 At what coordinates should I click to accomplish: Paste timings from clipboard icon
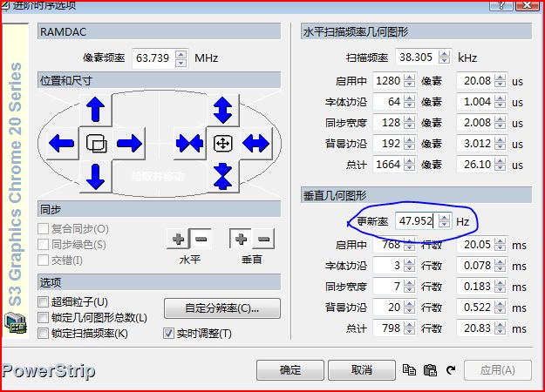click(430, 370)
